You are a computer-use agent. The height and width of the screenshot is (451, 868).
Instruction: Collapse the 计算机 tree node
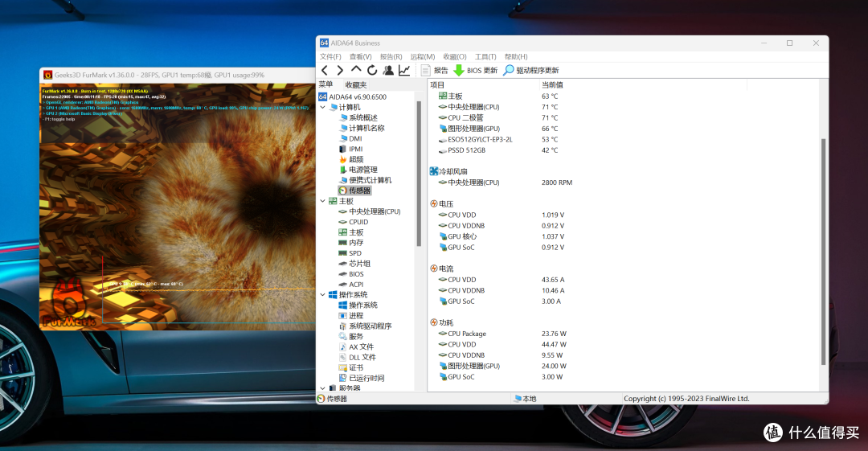[x=323, y=107]
